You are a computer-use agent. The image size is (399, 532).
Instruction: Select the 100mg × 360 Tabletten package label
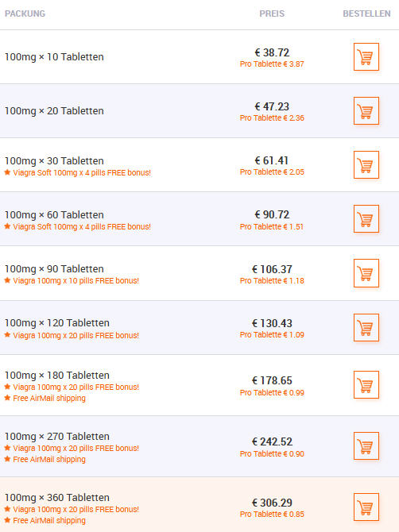[56, 497]
